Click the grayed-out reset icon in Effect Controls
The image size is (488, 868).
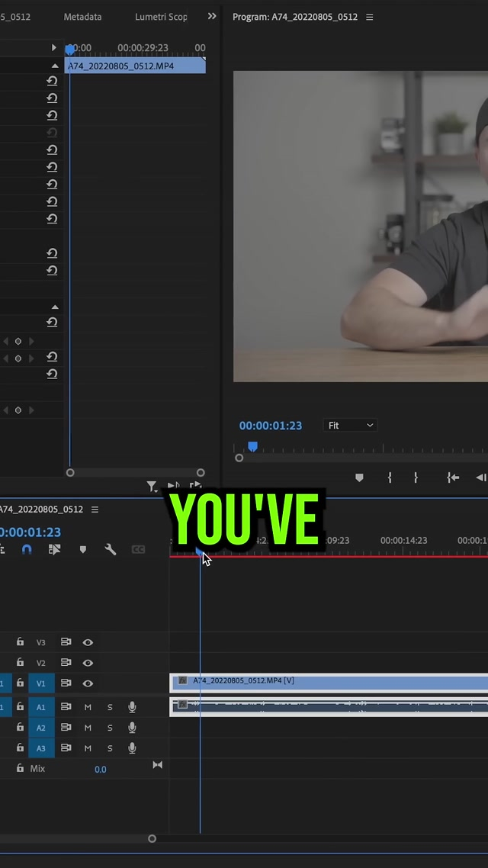pos(52,132)
